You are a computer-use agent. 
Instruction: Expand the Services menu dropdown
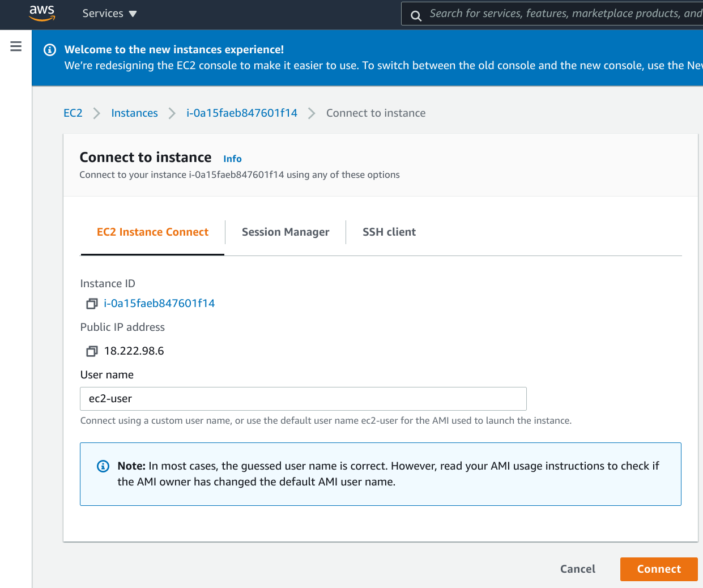point(109,13)
